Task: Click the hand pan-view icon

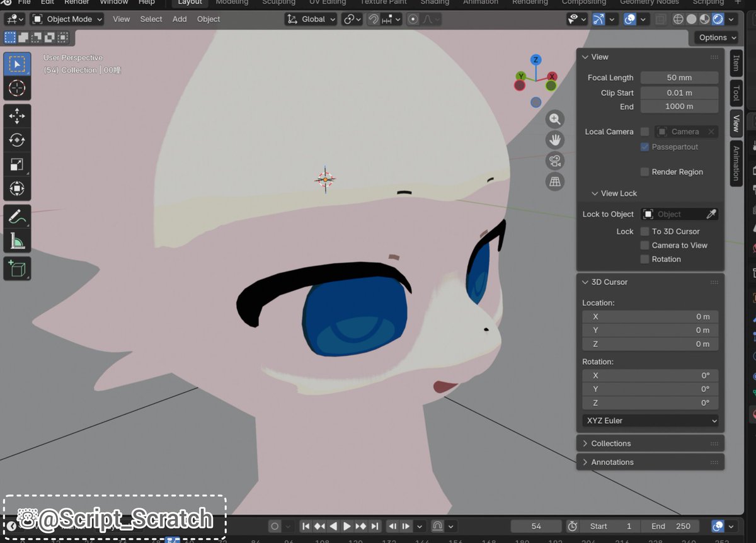Action: pos(554,140)
